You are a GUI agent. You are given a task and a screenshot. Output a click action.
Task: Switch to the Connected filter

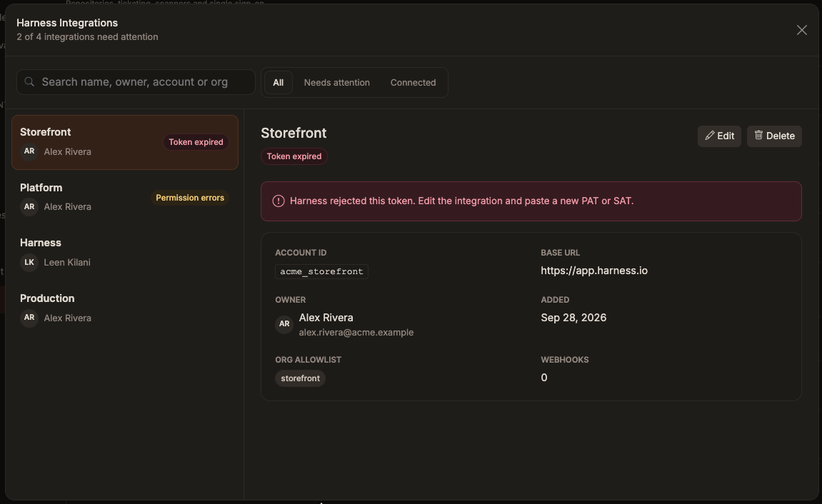(x=413, y=83)
